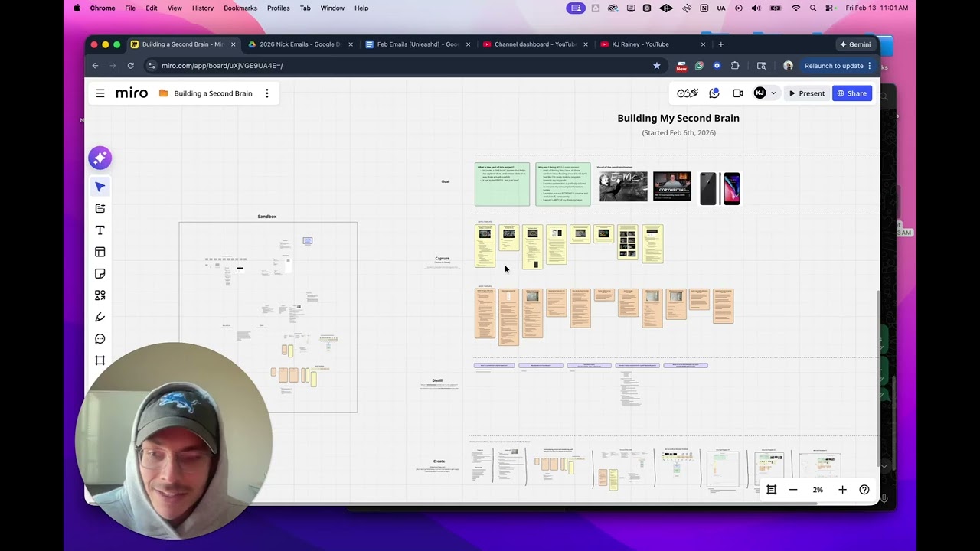Open the Miro AI sparkle assistant
This screenshot has width=980, height=551.
[x=100, y=158]
